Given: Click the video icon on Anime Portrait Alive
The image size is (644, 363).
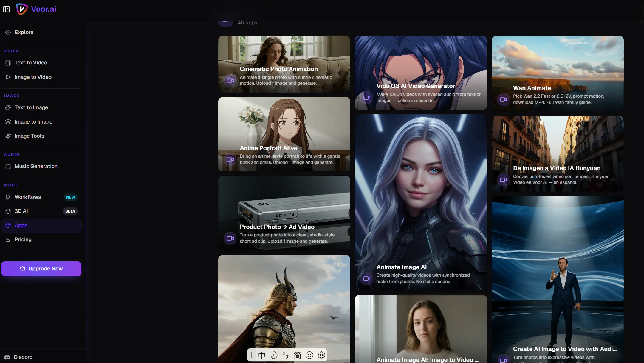Looking at the screenshot, I should [x=230, y=159].
